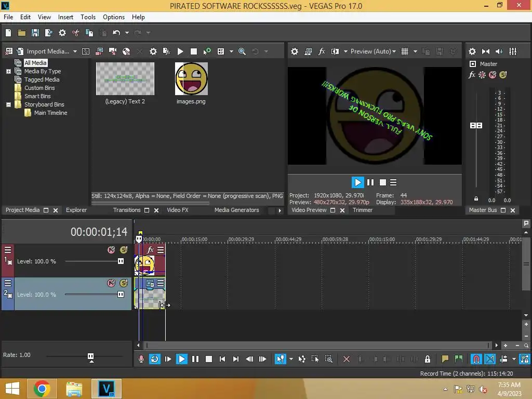The height and width of the screenshot is (399, 532).
Task: Mute video track 1
Action: 111,250
